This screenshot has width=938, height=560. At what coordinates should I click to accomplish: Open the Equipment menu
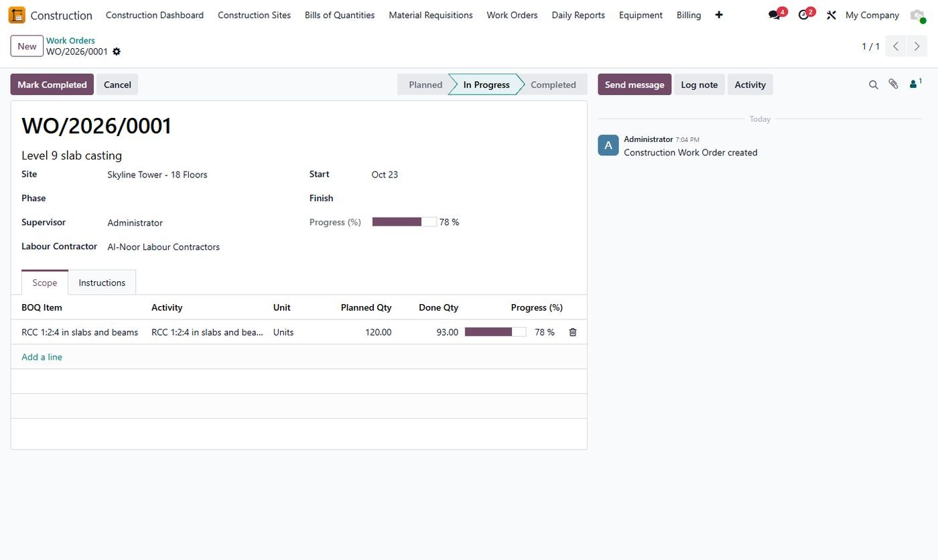coord(641,15)
